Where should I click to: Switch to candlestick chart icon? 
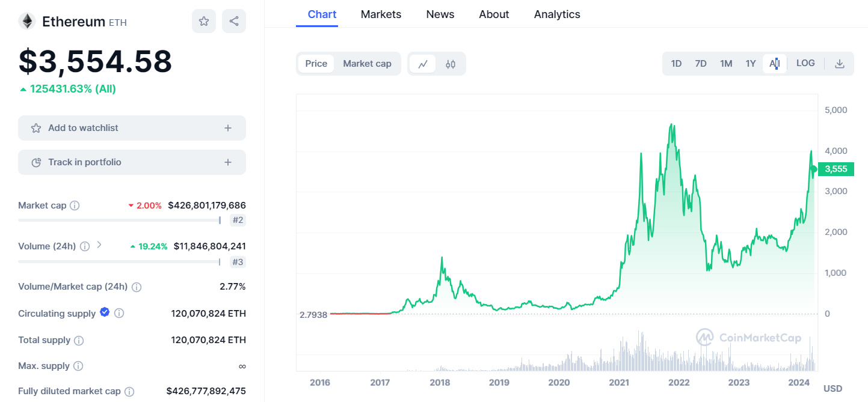pyautogui.click(x=451, y=64)
